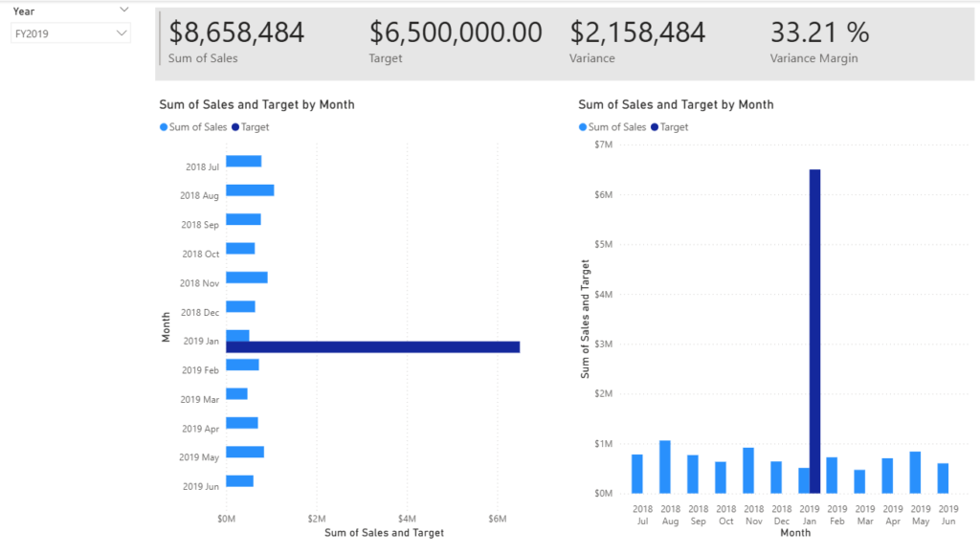Click Sum of Sales legend marker in column chart
The image size is (980, 555).
click(x=583, y=127)
